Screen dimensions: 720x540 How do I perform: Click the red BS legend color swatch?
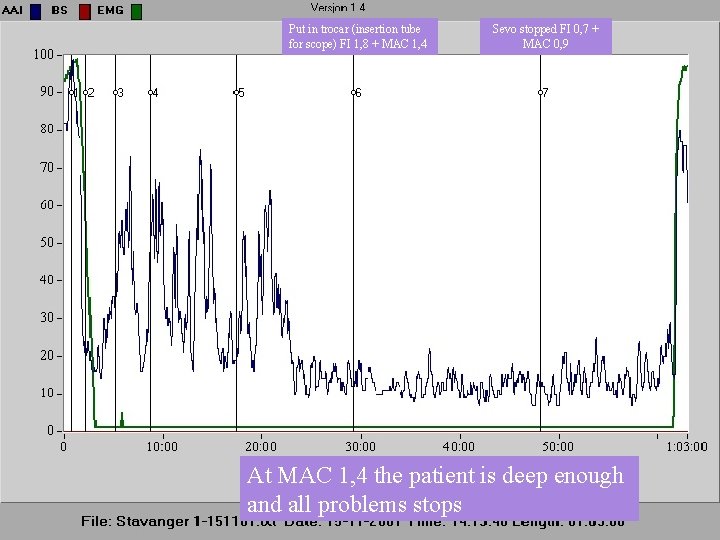tap(84, 11)
